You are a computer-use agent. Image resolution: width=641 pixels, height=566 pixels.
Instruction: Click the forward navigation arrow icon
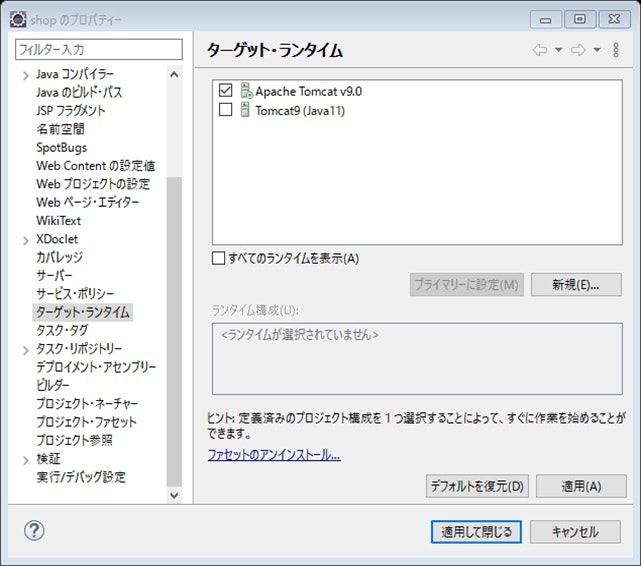(578, 50)
